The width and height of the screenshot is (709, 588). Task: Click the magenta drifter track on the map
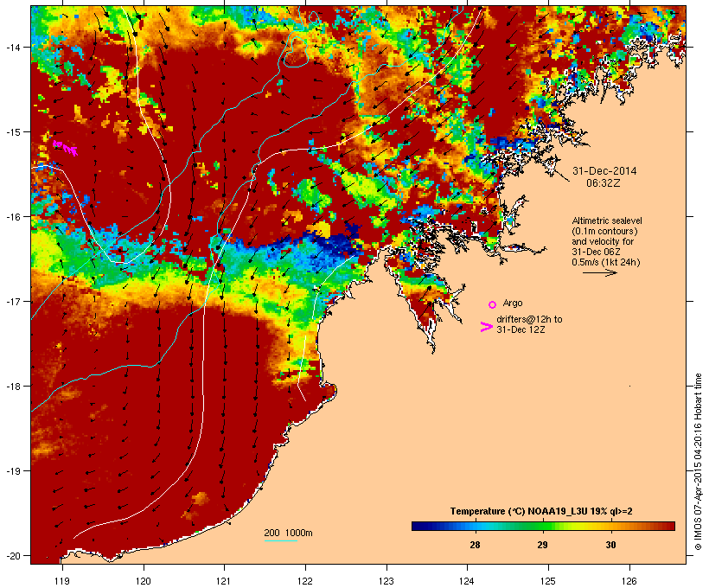[65, 148]
